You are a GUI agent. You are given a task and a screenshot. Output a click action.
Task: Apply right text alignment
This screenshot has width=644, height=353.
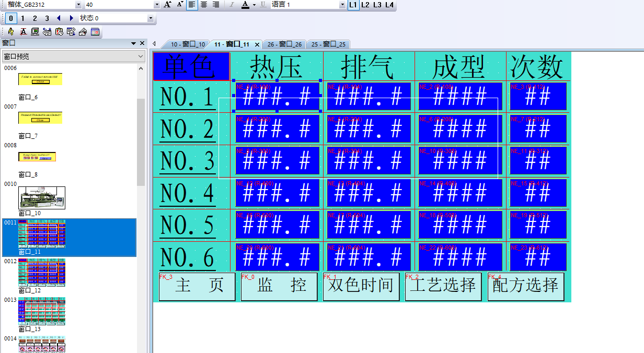click(215, 5)
